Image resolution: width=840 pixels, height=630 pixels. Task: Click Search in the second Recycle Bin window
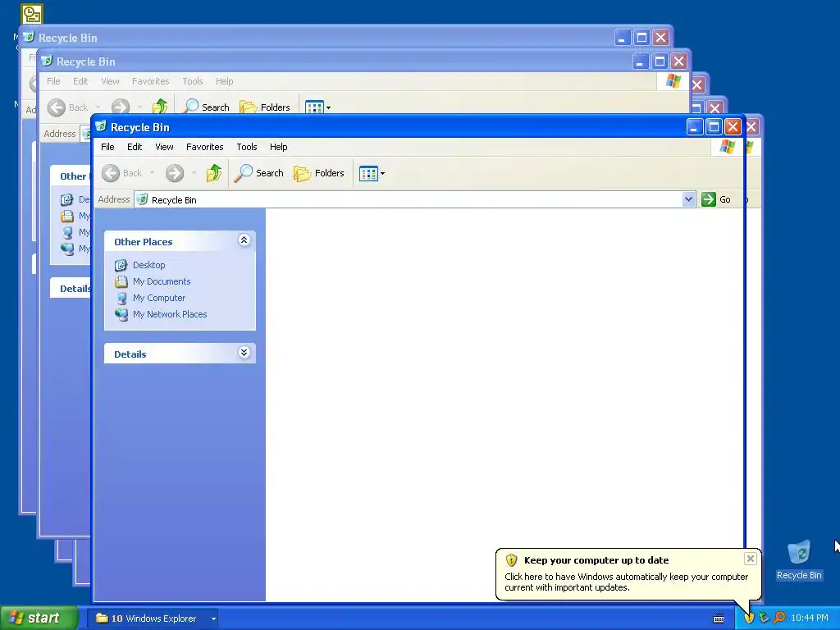click(207, 107)
